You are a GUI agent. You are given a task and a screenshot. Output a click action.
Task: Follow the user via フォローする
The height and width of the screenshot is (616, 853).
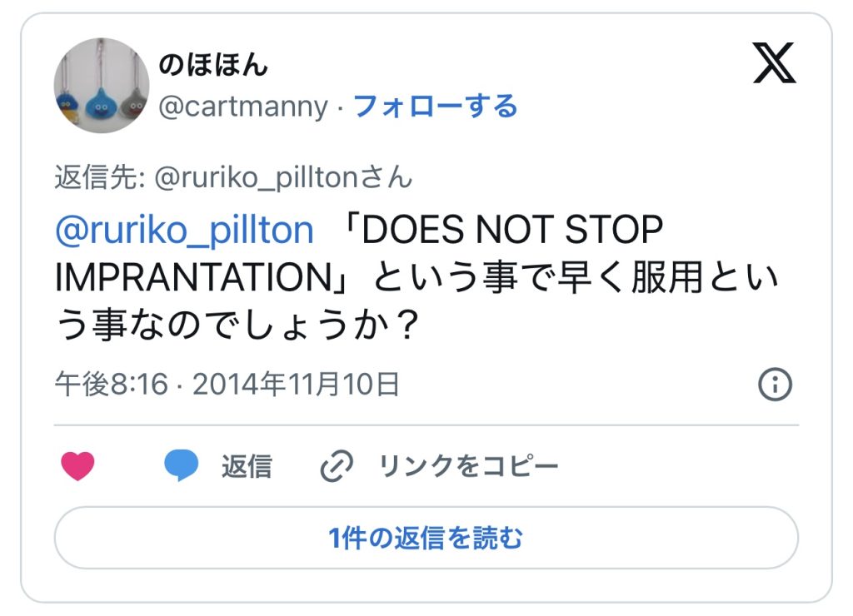tap(436, 107)
